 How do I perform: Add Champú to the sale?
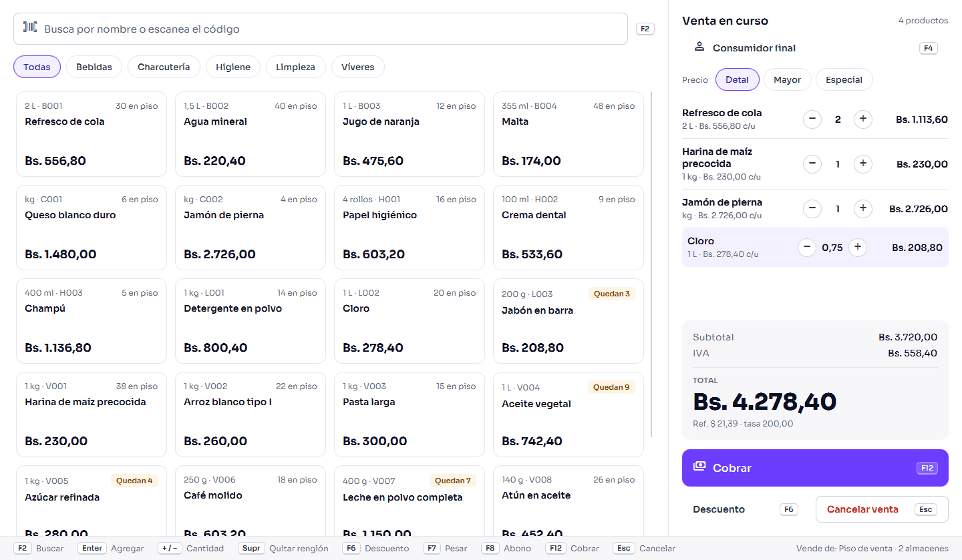92,321
